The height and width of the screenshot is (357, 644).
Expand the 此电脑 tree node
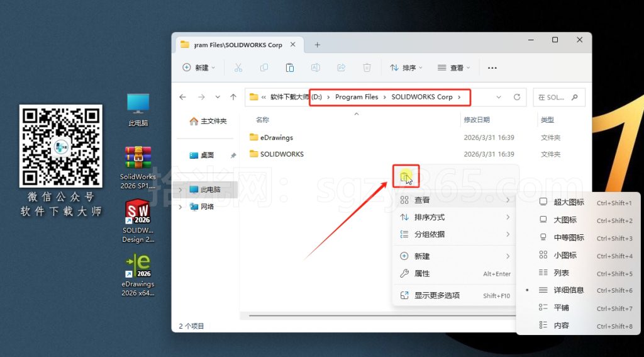(180, 190)
